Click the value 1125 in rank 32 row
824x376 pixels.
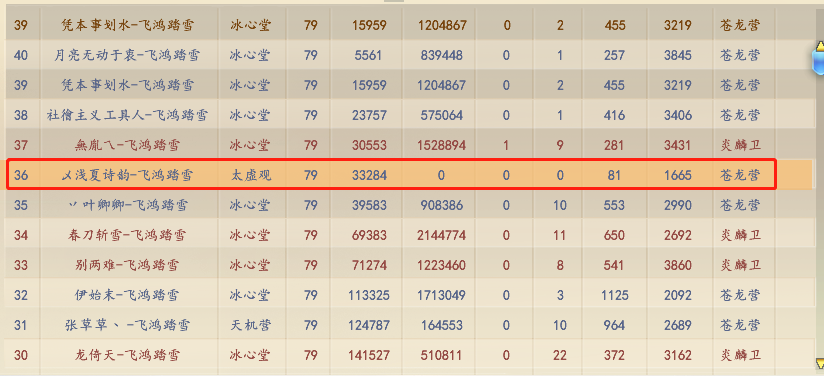614,294
